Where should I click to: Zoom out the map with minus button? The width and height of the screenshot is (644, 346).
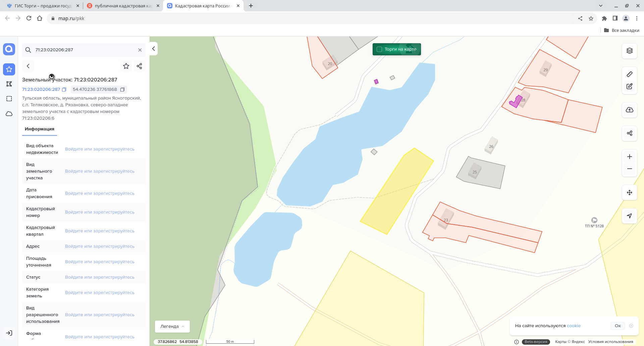click(x=629, y=169)
